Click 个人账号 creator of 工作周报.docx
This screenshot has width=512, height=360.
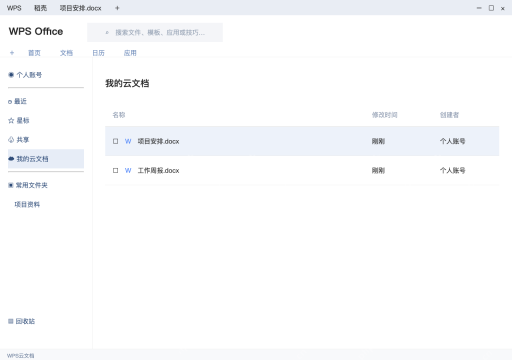coord(452,170)
